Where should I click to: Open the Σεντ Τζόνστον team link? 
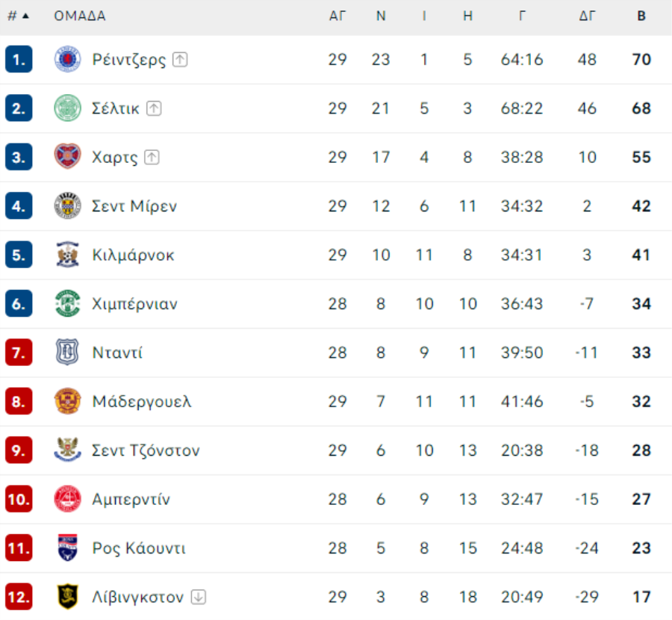(146, 450)
